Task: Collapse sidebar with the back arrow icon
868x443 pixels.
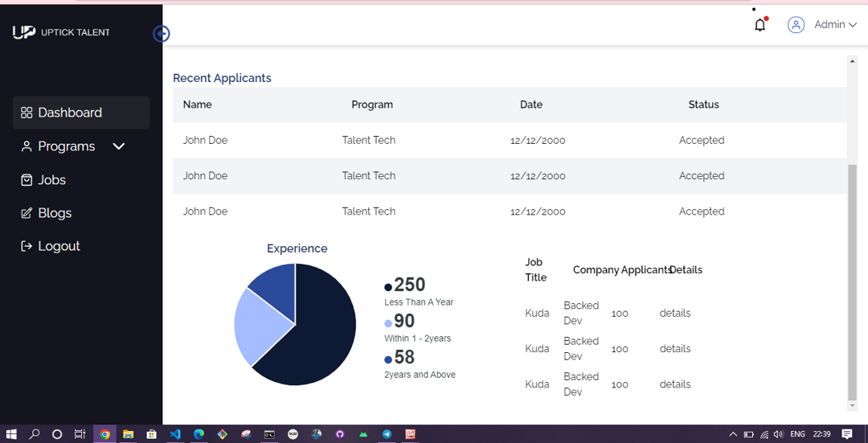Action: pyautogui.click(x=161, y=35)
